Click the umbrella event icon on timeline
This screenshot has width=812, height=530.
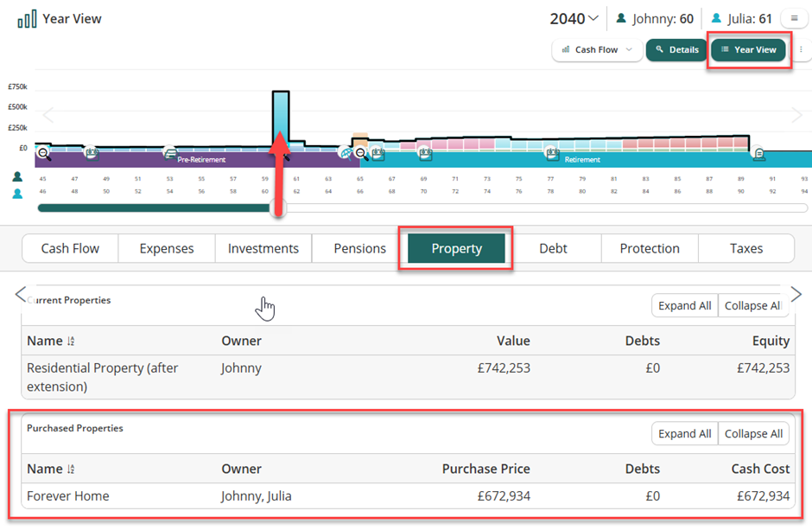[346, 153]
